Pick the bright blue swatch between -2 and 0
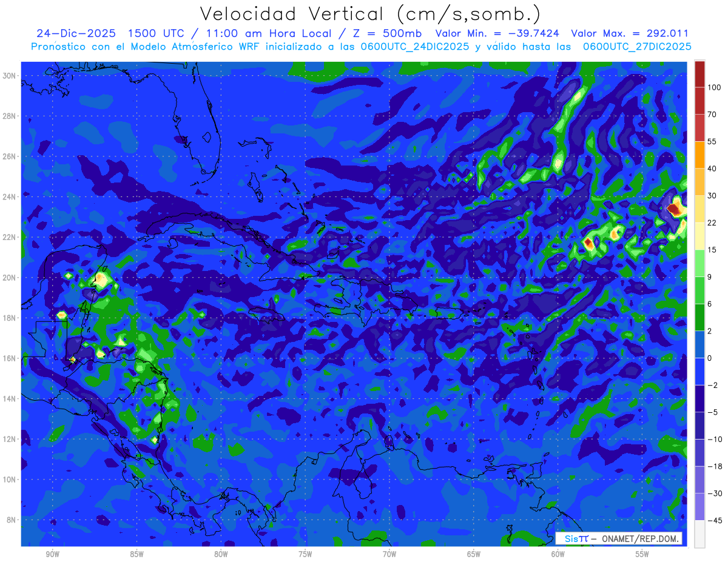The image size is (728, 562). pyautogui.click(x=699, y=371)
